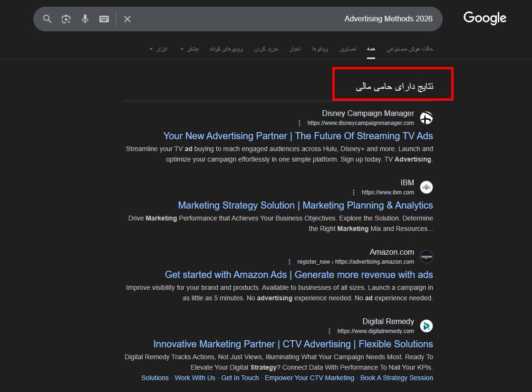Viewport: 532px width, 392px height.
Task: Click the IBM site favicon
Action: (426, 187)
